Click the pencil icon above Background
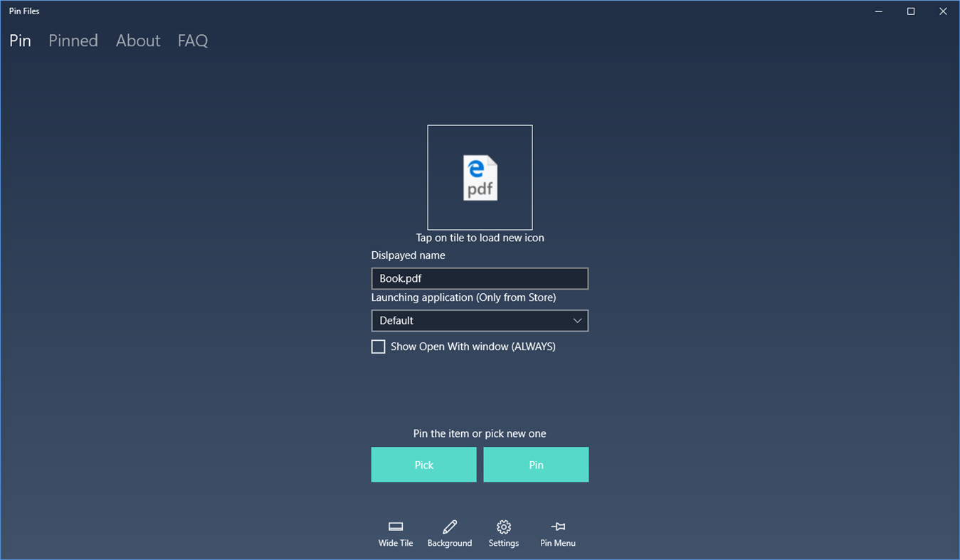 pos(449,527)
